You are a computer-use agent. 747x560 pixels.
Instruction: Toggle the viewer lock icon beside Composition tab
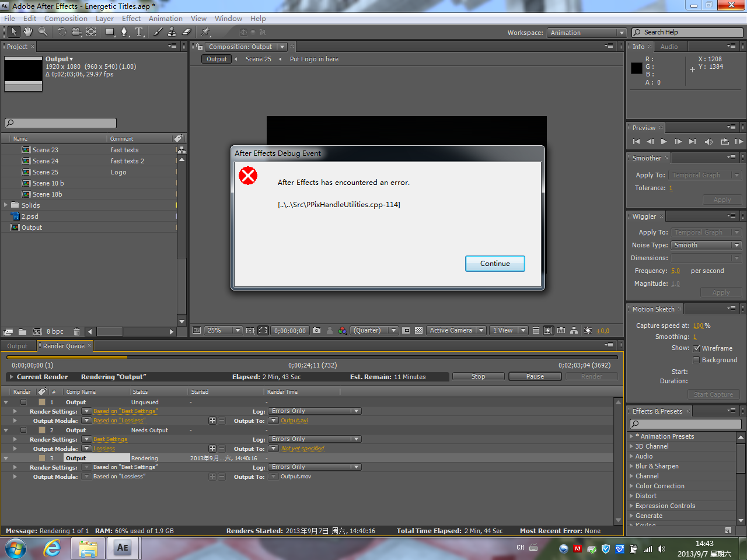(x=200, y=47)
